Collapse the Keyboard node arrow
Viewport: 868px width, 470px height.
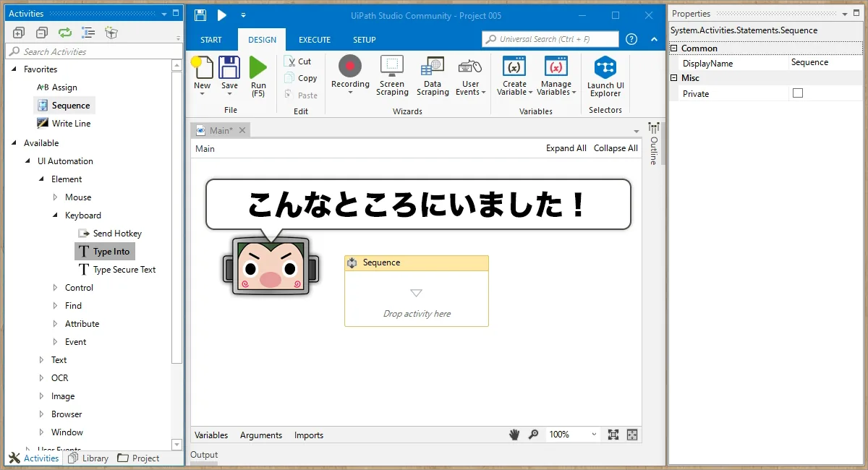[x=56, y=215]
